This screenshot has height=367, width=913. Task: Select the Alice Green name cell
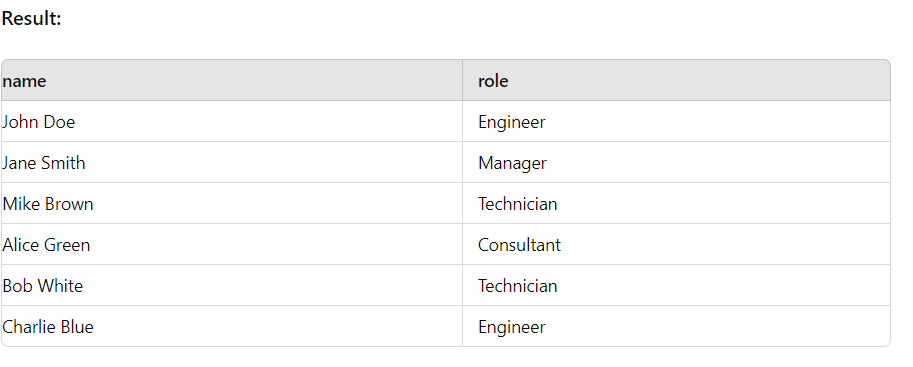point(232,244)
